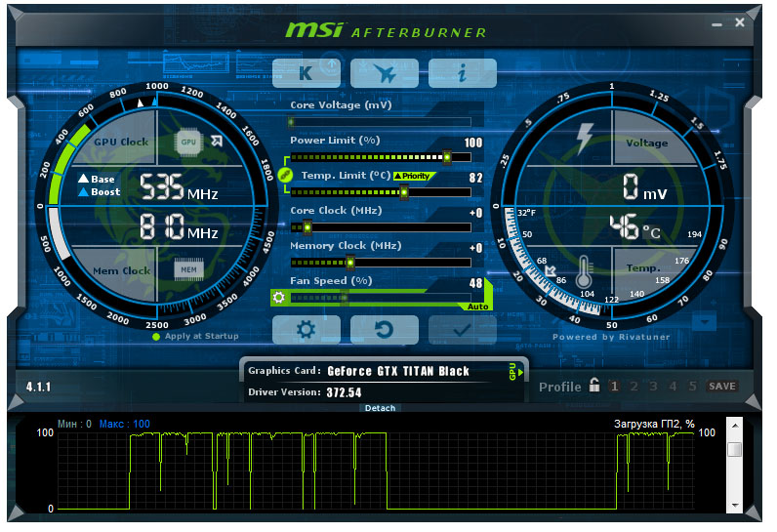The width and height of the screenshot is (777, 532).
Task: Apply settings with the checkmark button
Action: [463, 329]
